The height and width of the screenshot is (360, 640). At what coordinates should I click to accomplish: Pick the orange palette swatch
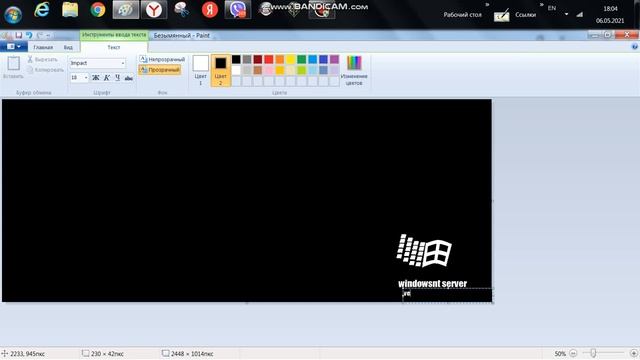[280, 60]
